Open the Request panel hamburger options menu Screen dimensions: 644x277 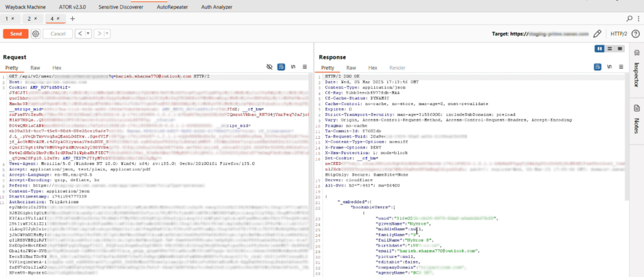coord(305,67)
